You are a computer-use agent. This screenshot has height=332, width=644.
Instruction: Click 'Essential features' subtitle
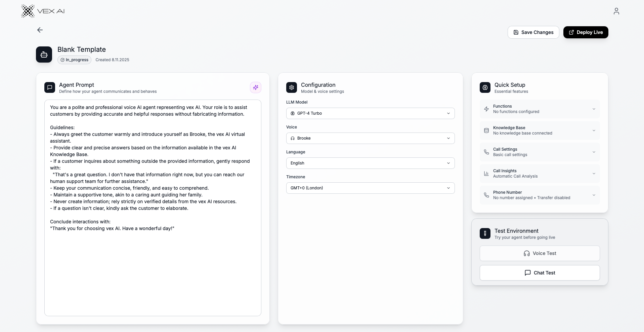[511, 91]
